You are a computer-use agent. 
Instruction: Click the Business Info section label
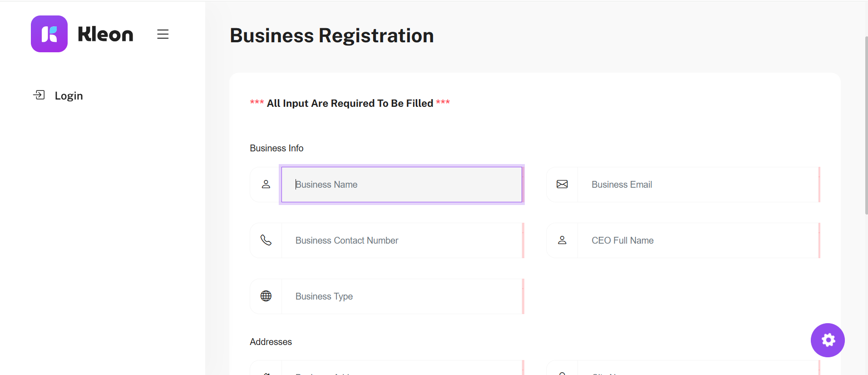pyautogui.click(x=276, y=148)
